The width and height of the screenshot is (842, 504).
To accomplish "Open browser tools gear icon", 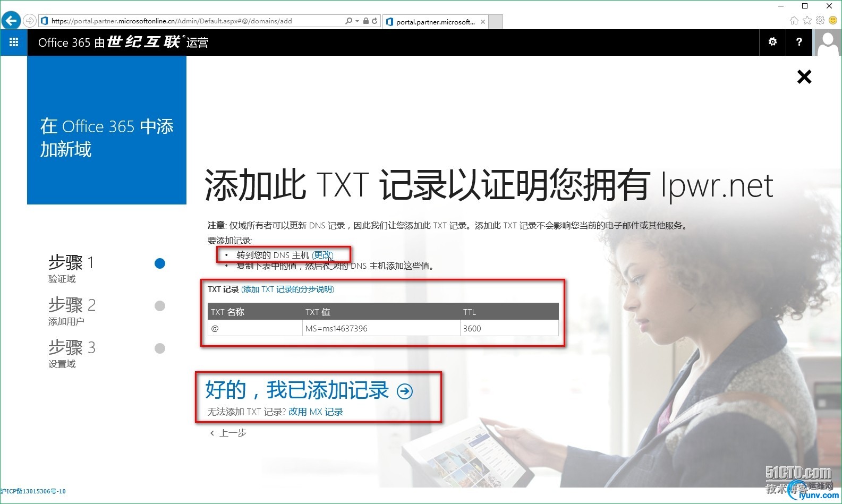I will [x=820, y=21].
